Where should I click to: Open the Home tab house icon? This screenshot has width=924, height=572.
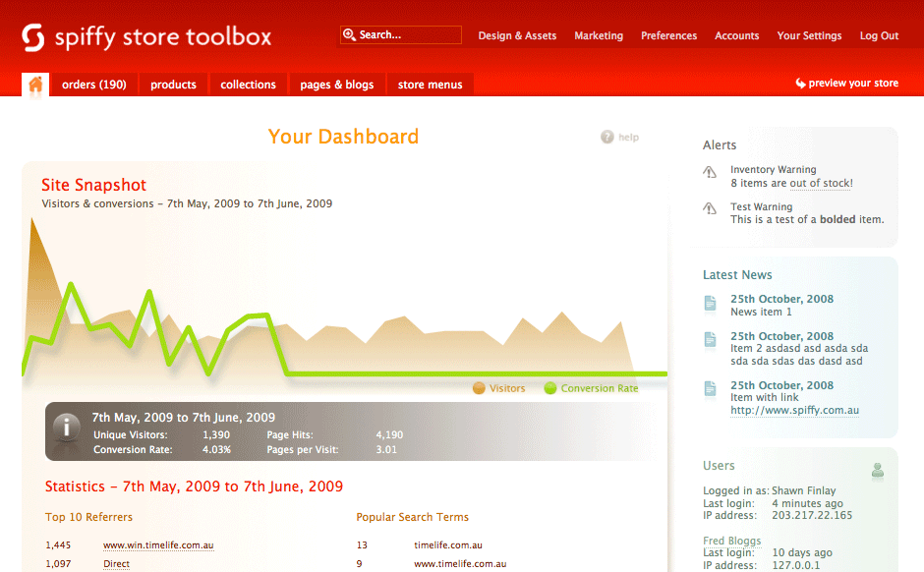35,85
